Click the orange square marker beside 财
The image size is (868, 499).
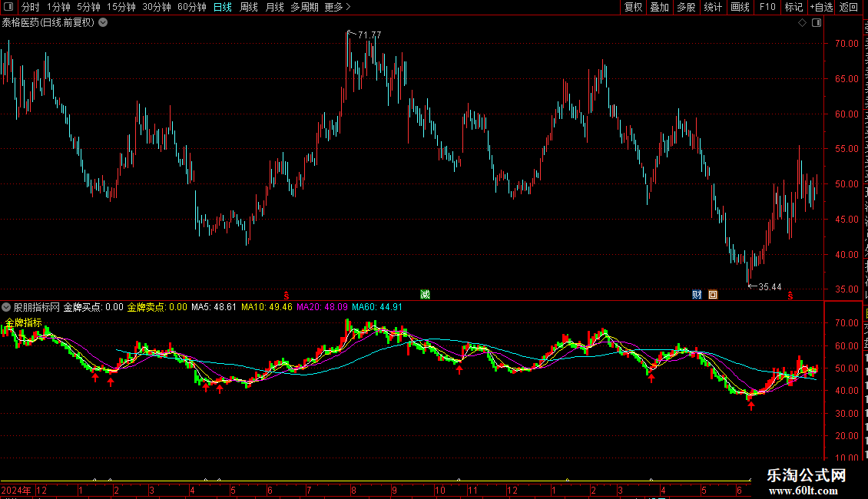[713, 294]
